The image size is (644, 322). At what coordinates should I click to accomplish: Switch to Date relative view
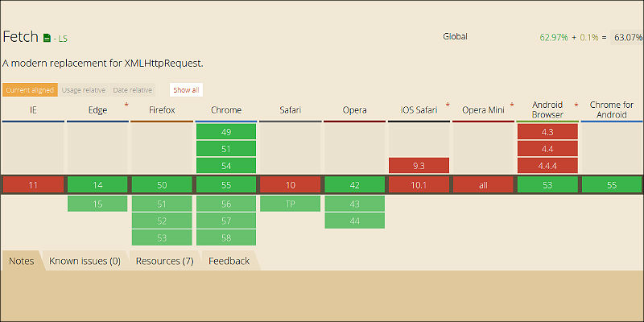(x=132, y=90)
